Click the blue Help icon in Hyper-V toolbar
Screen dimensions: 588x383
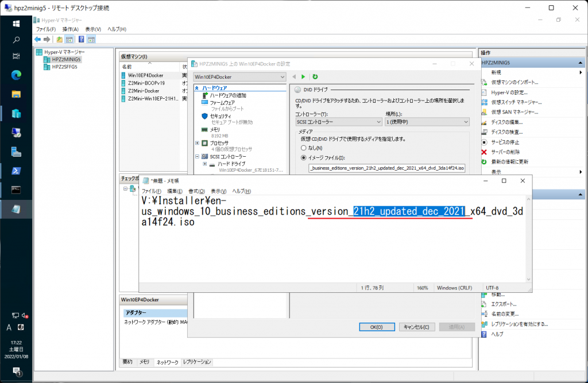coord(81,40)
